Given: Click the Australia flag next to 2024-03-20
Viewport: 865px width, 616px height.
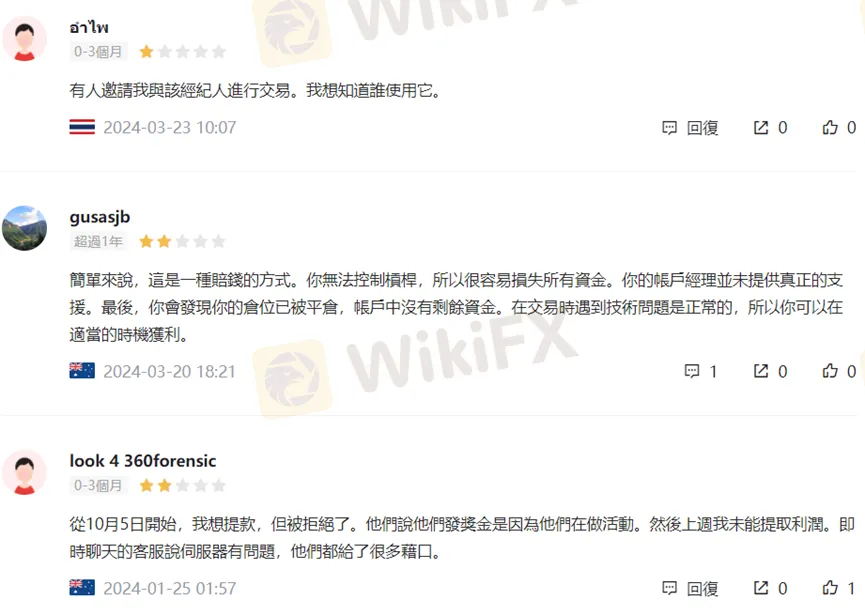Looking at the screenshot, I should [x=82, y=371].
